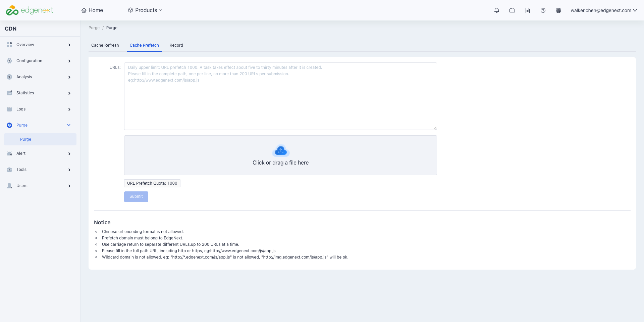
Task: Go to Home in top navigation
Action: [92, 10]
